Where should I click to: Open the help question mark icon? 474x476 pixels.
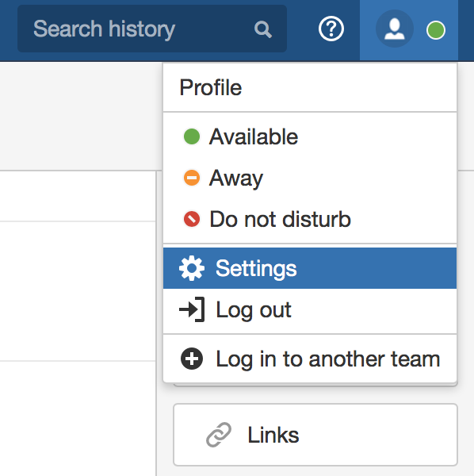331,29
